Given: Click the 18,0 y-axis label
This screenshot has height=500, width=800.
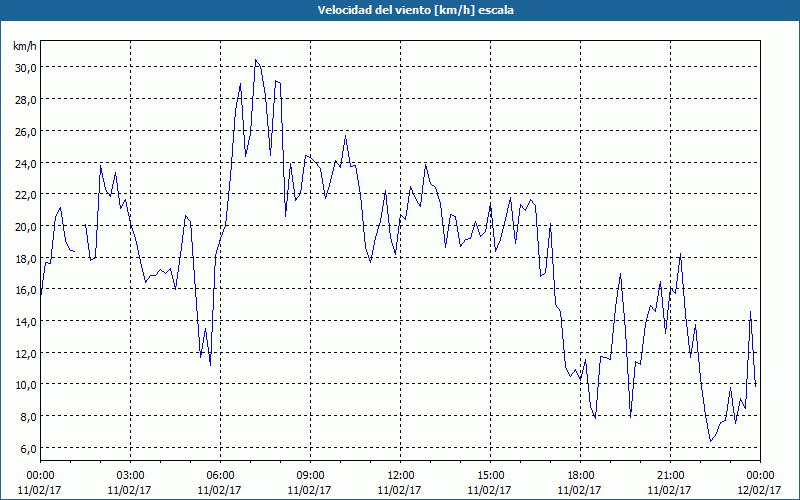Looking at the screenshot, I should point(25,258).
